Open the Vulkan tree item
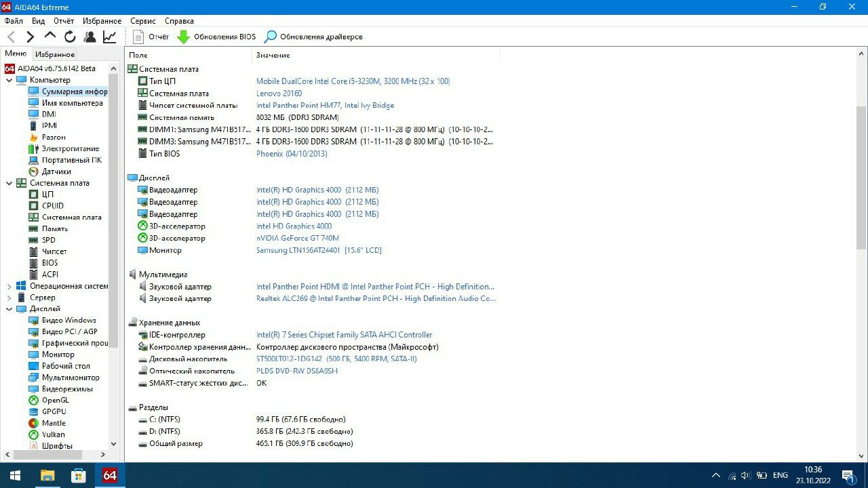This screenshot has height=488, width=868. (x=47, y=434)
